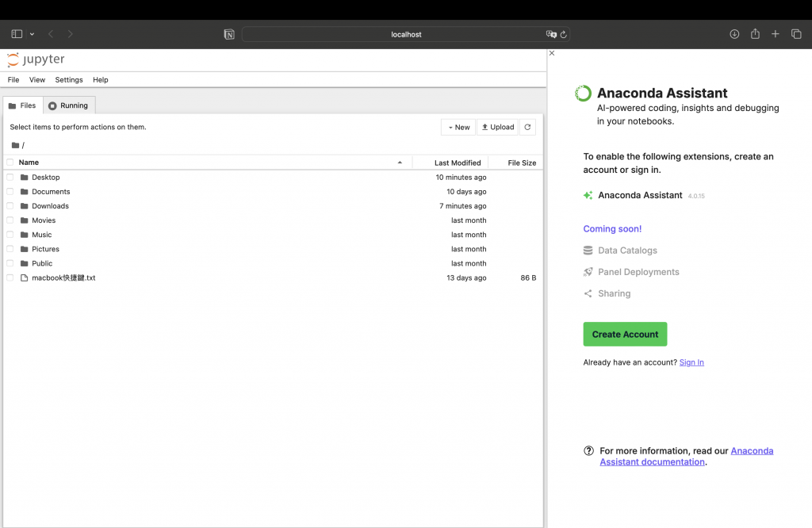The height and width of the screenshot is (528, 812).
Task: Click the Panel Deployments rocket icon
Action: click(x=588, y=272)
